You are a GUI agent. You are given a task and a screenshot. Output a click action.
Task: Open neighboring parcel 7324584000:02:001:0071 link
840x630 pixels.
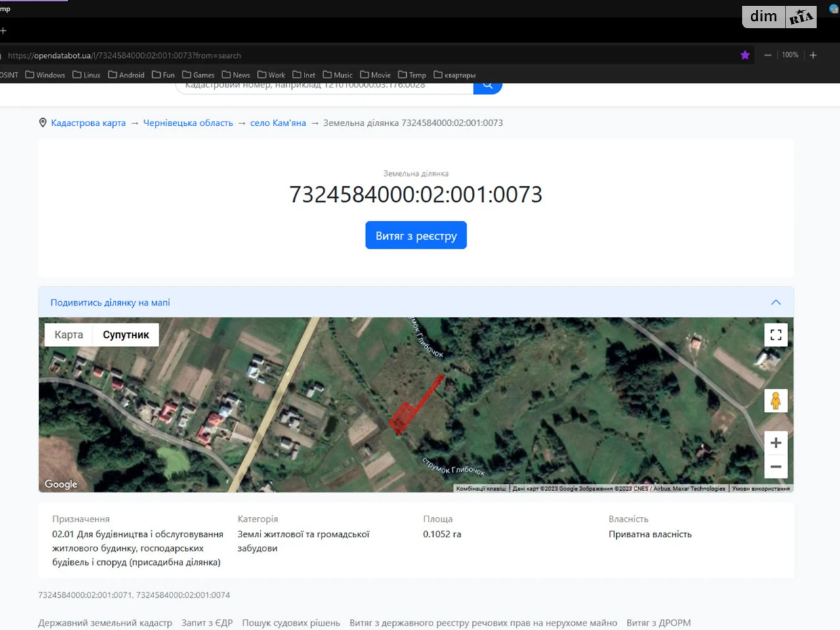(85, 595)
